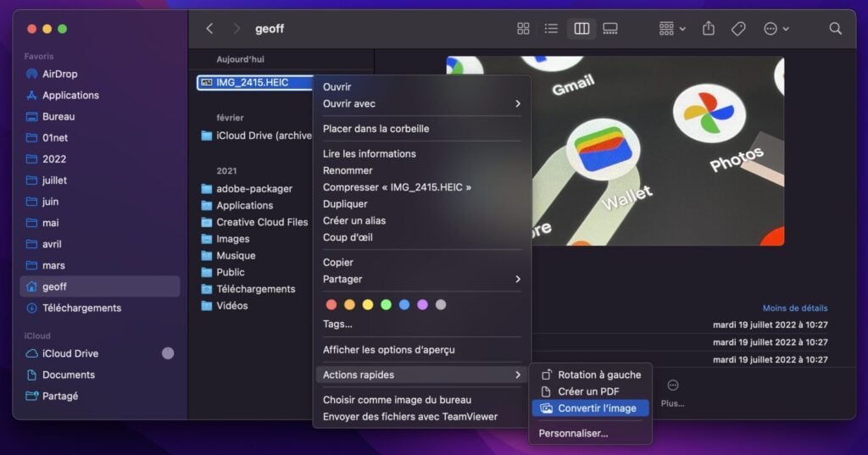
Task: Switch to column view
Action: 581,29
